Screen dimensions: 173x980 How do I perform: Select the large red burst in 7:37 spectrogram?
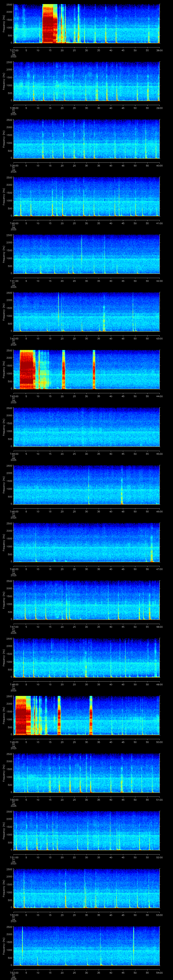(50, 24)
